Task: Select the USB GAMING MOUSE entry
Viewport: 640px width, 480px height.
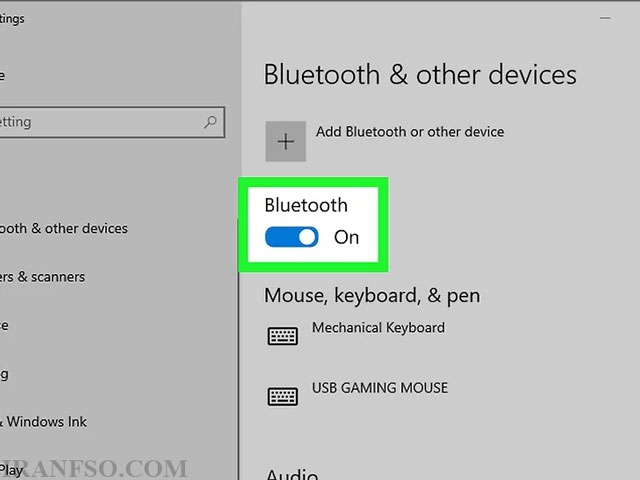Action: pos(380,388)
